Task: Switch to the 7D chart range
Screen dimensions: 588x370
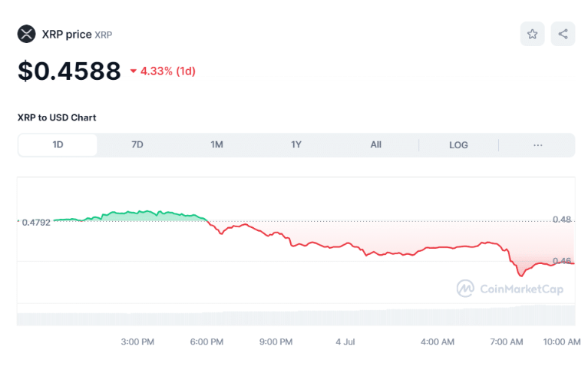Action: pos(137,144)
